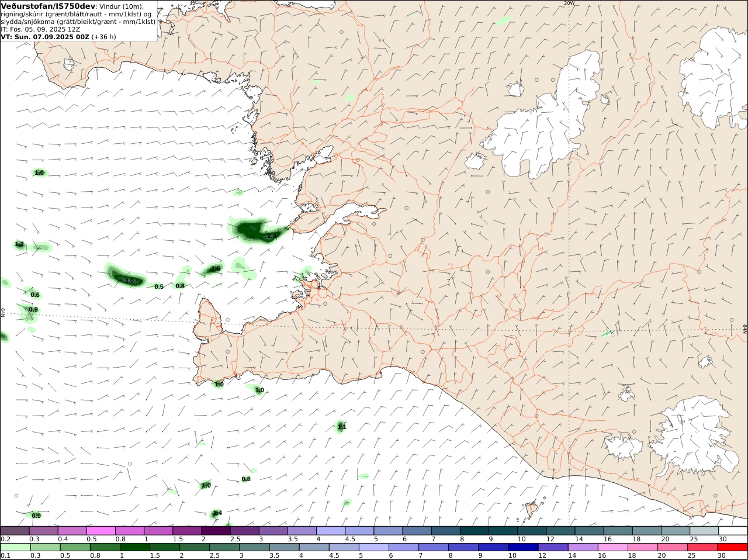The width and height of the screenshot is (748, 560).
Task: Click the '1.4' precipitation value on the map
Action: pyautogui.click(x=217, y=513)
